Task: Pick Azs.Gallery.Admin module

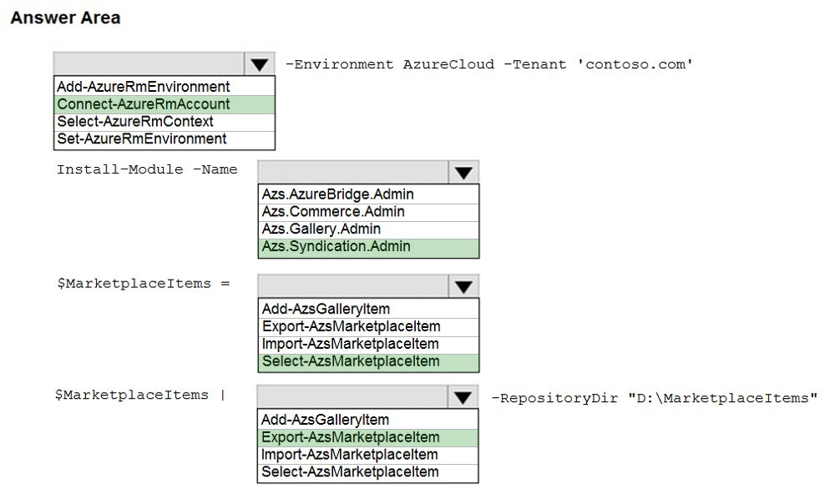Action: tap(369, 229)
